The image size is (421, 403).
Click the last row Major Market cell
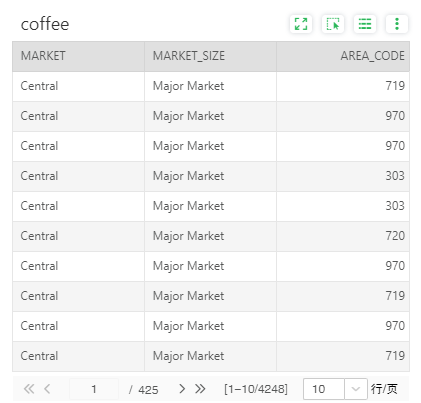210,356
